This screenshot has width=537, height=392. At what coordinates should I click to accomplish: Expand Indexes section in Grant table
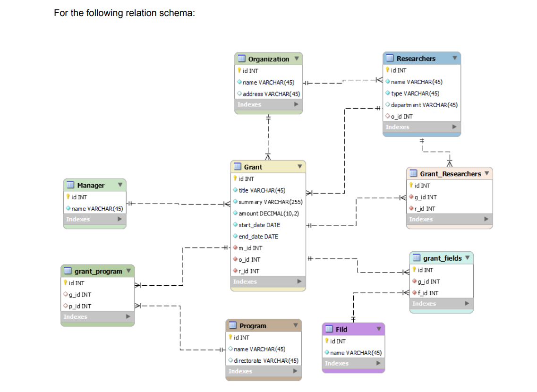[x=299, y=281]
